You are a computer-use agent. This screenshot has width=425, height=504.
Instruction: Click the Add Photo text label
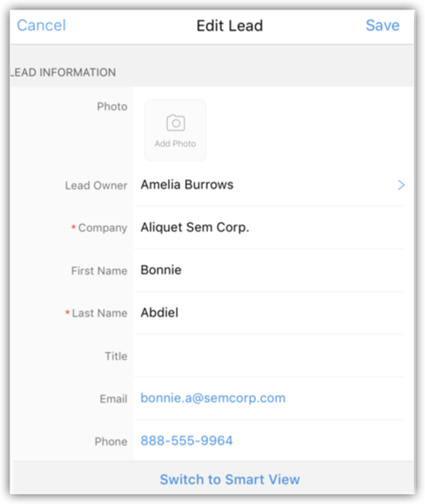click(175, 144)
